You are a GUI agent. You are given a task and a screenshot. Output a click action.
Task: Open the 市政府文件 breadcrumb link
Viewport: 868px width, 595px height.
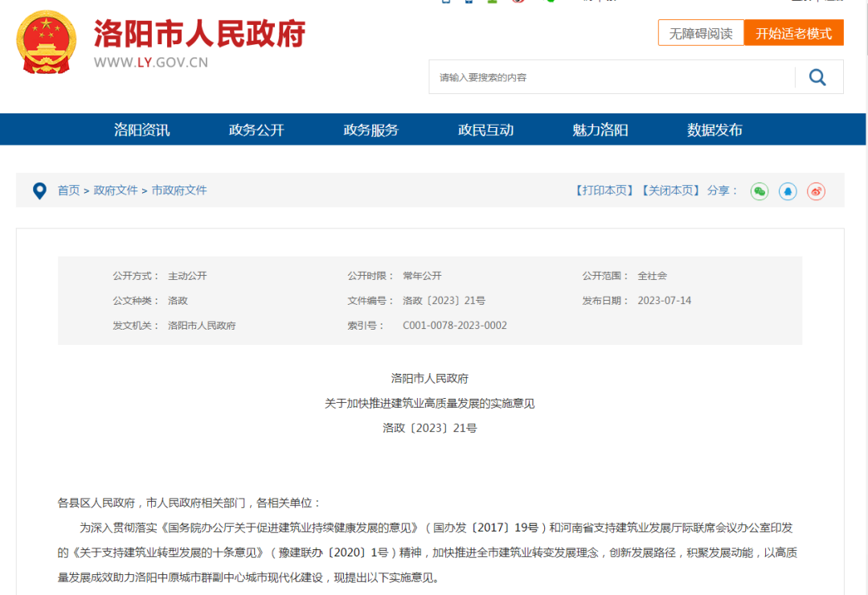point(178,191)
